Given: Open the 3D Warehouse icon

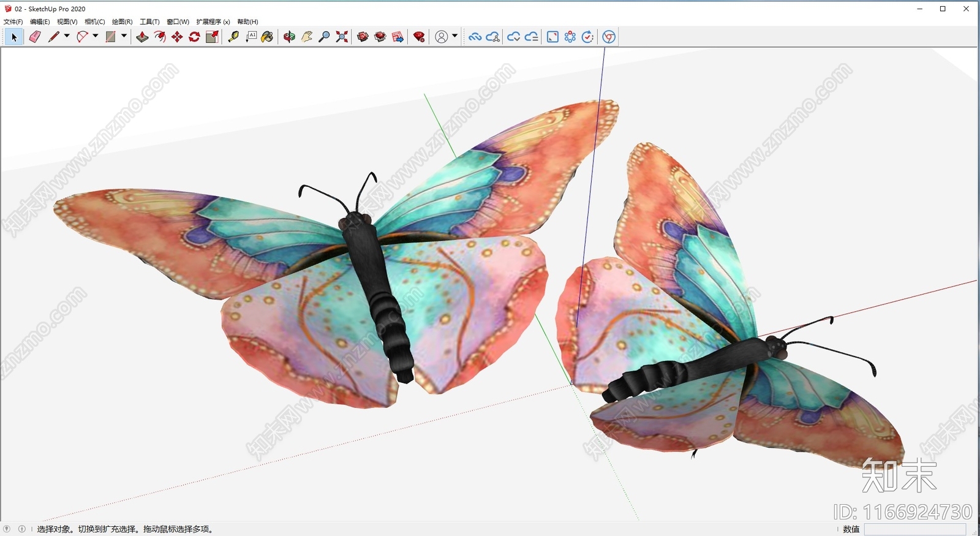Looking at the screenshot, I should pyautogui.click(x=363, y=37).
